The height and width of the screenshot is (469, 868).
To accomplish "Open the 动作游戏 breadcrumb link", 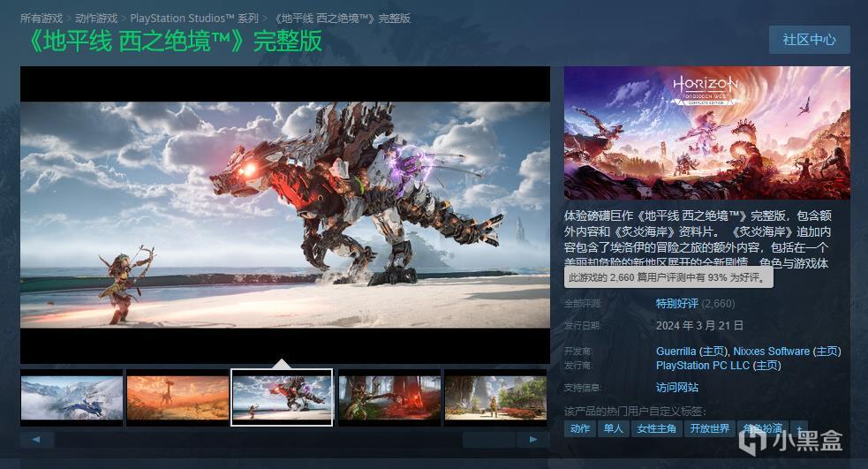I will click(x=96, y=19).
